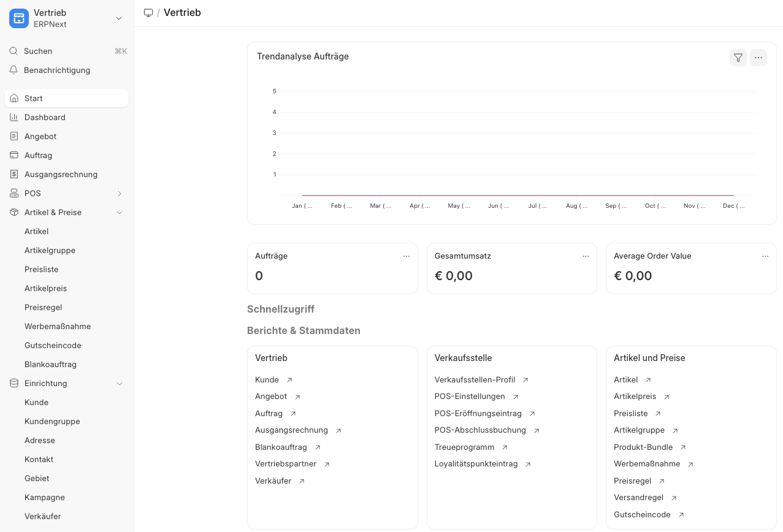Collapse the Artikel & Preise sidebar section
Image resolution: width=783 pixels, height=532 pixels.
coord(120,213)
